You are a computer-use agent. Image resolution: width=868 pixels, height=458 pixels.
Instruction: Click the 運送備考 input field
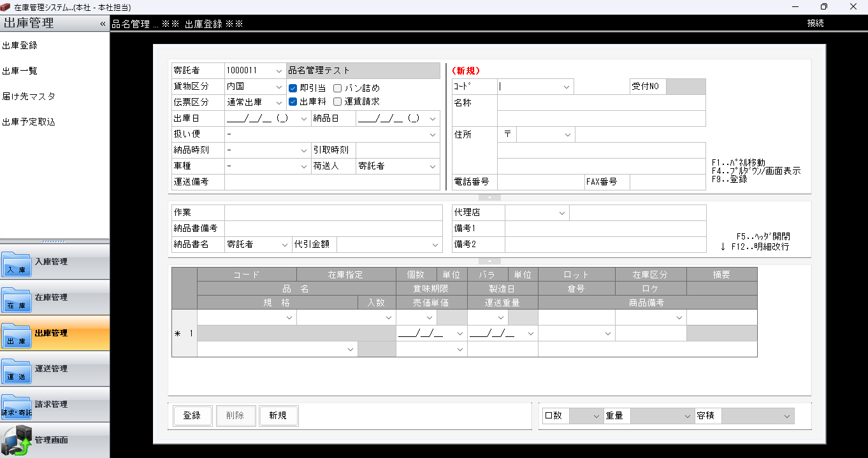(332, 182)
